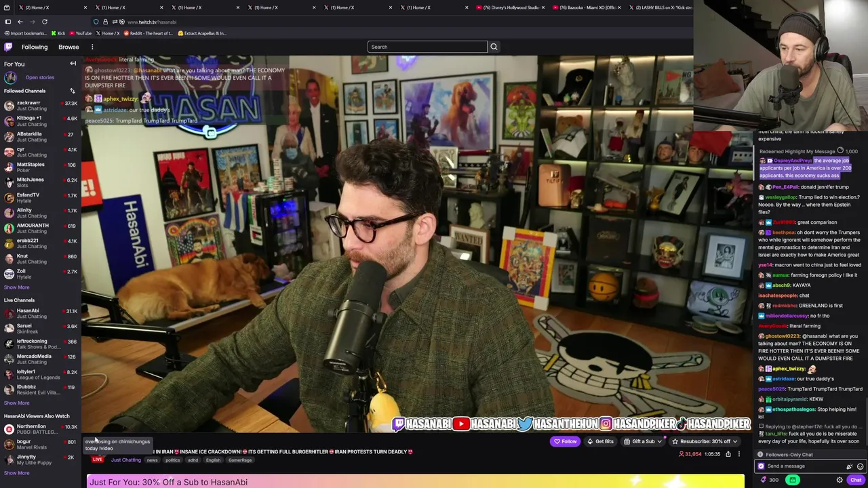Image resolution: width=868 pixels, height=488 pixels.
Task: Click the purple Follow button
Action: coord(565,441)
